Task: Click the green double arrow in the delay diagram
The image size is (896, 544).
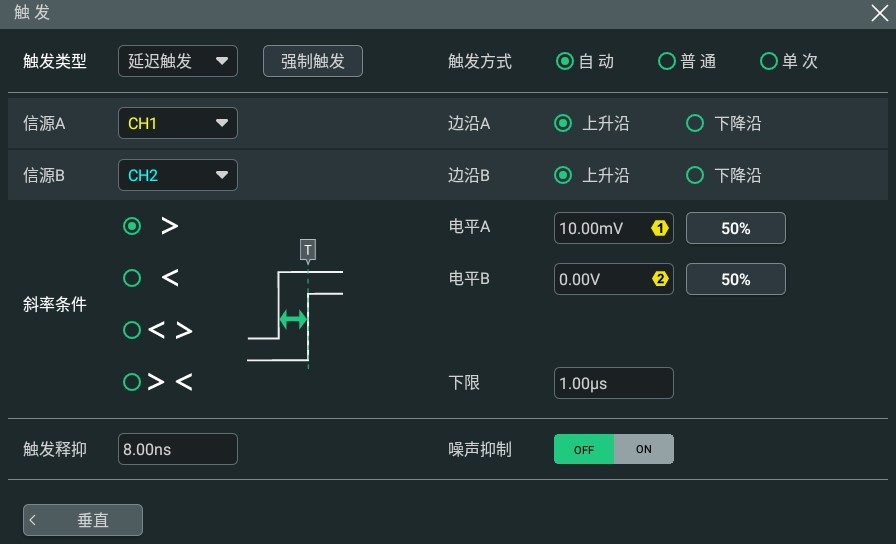Action: coord(293,319)
